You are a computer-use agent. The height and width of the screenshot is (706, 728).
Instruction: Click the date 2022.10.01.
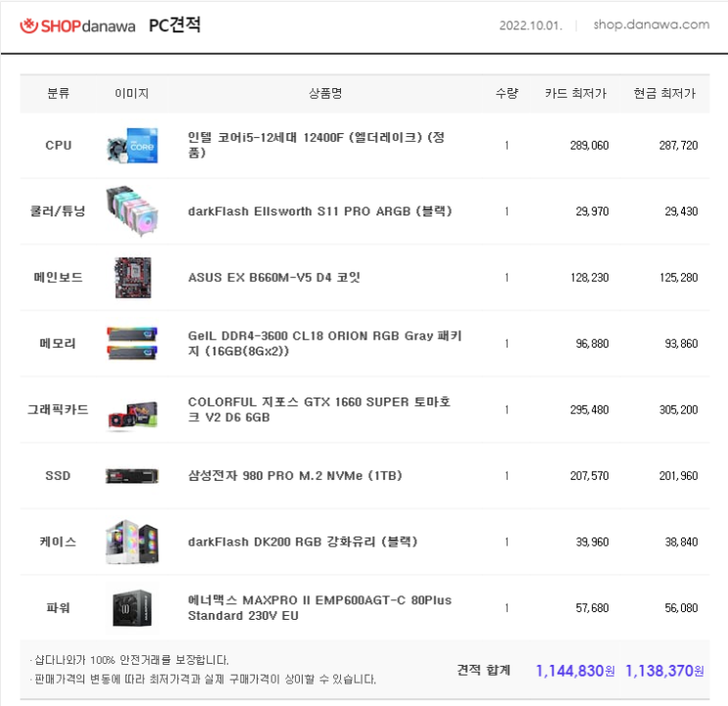pyautogui.click(x=530, y=25)
